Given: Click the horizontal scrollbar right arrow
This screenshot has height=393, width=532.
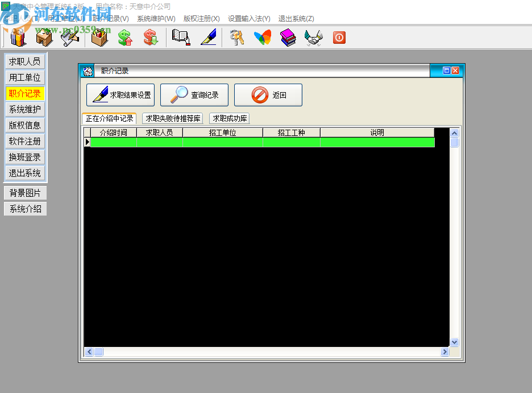Looking at the screenshot, I should (x=445, y=352).
